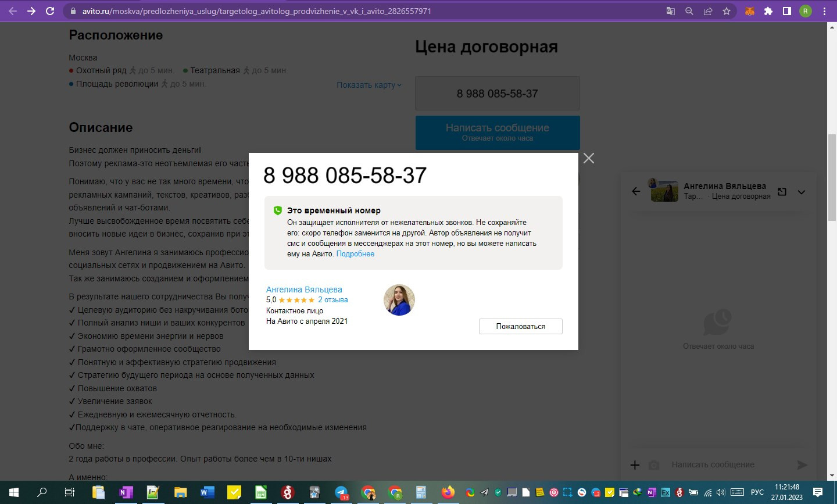
Task: Open the 'Подробнее' link about temporary number
Action: pyautogui.click(x=355, y=254)
